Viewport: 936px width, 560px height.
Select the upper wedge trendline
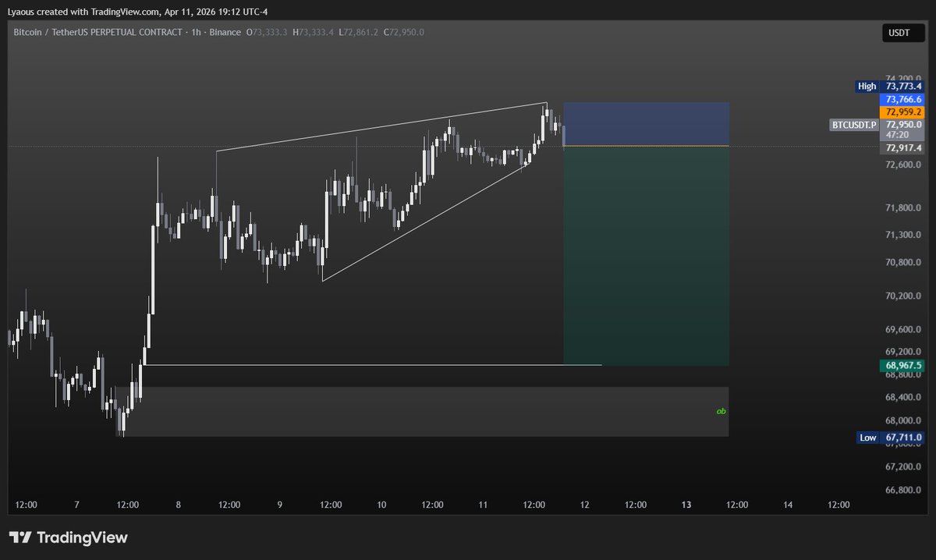(382, 126)
